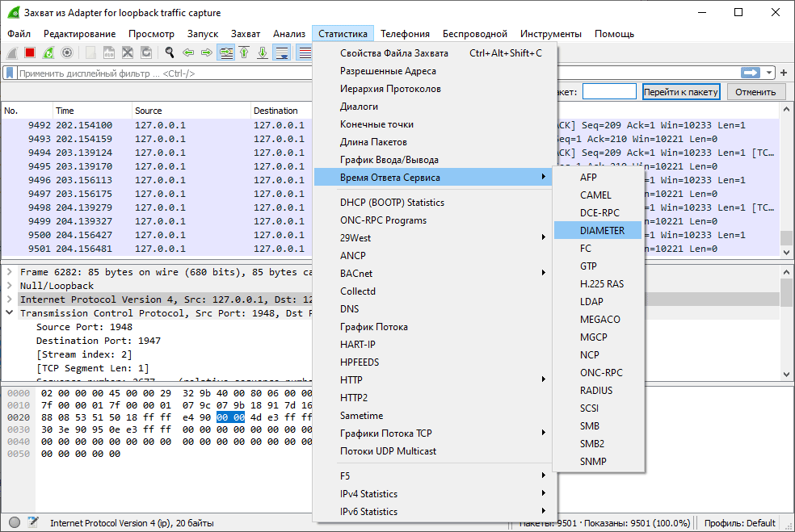The image size is (795, 532).
Task: Jump to first packet icon
Action: (x=244, y=52)
